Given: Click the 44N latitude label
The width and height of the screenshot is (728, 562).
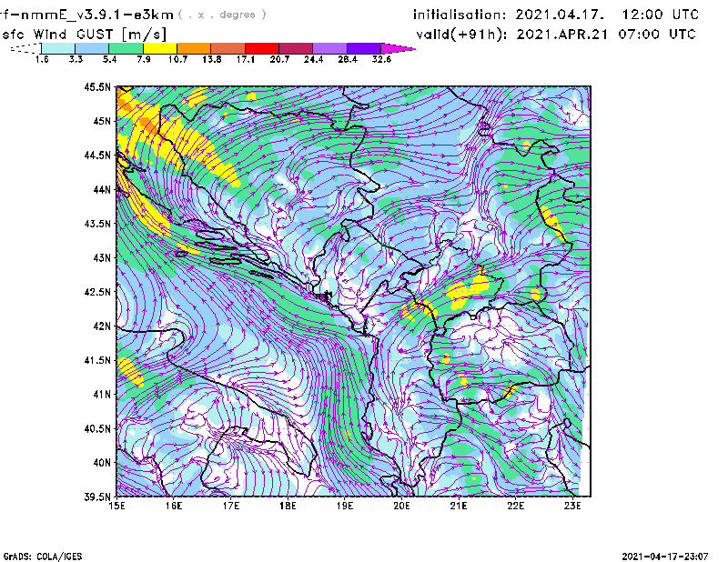Looking at the screenshot, I should click(103, 189).
